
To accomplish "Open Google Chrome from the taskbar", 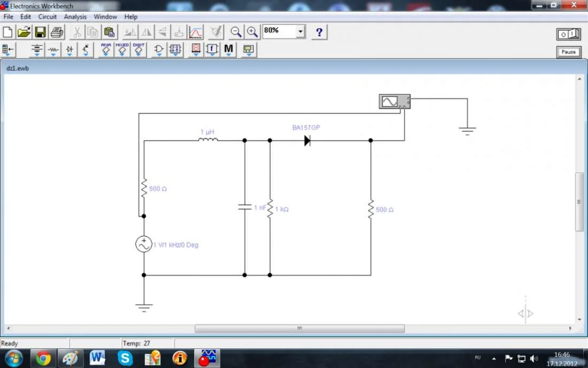I will 43,358.
